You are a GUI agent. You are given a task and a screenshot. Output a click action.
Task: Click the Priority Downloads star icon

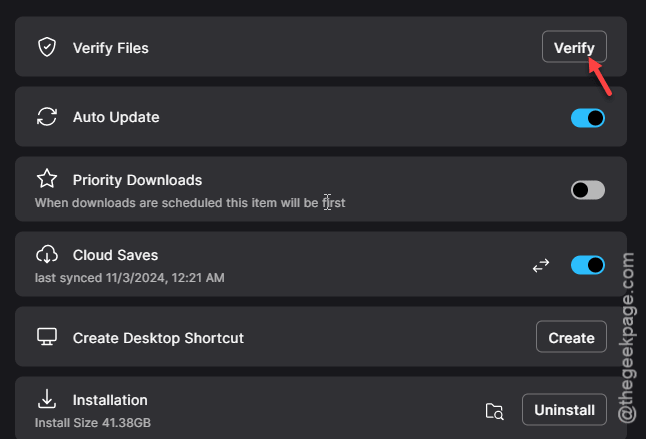(47, 179)
